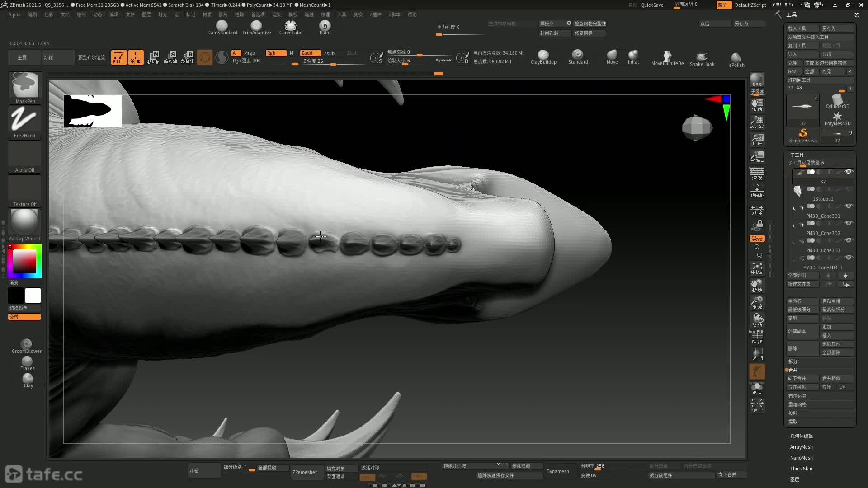Screen dimensions: 868x488
Task: Click the QuickSave button
Action: click(652, 5)
